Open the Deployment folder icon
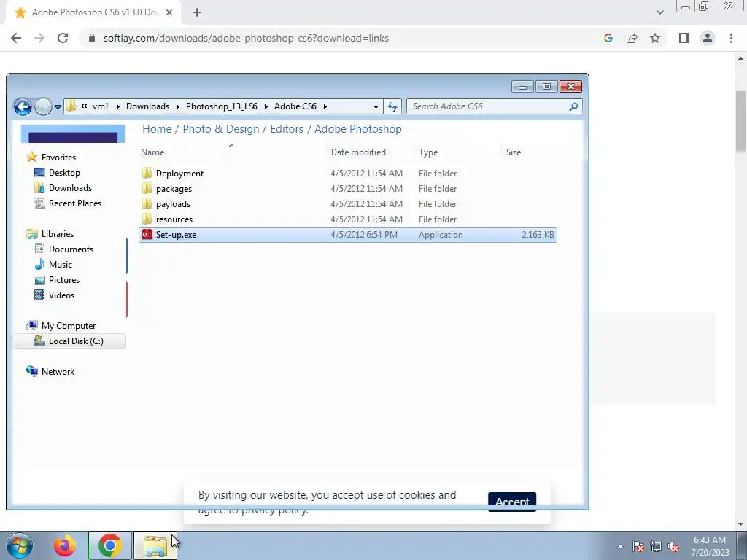This screenshot has width=747, height=560. pos(147,173)
